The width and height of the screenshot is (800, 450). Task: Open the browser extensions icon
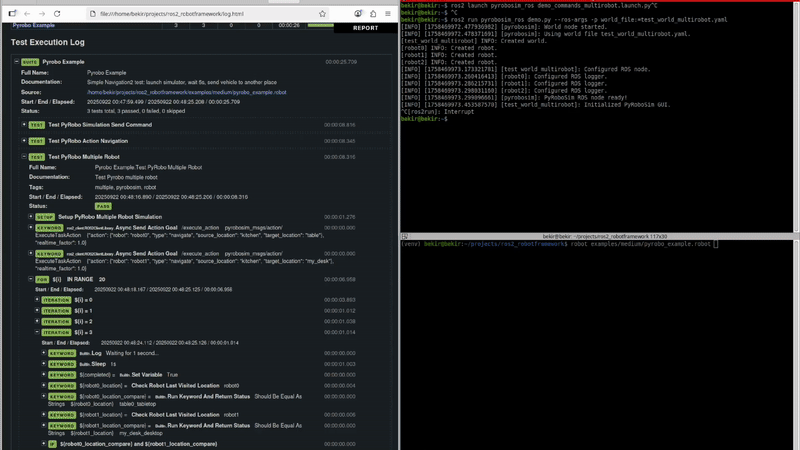click(369, 13)
